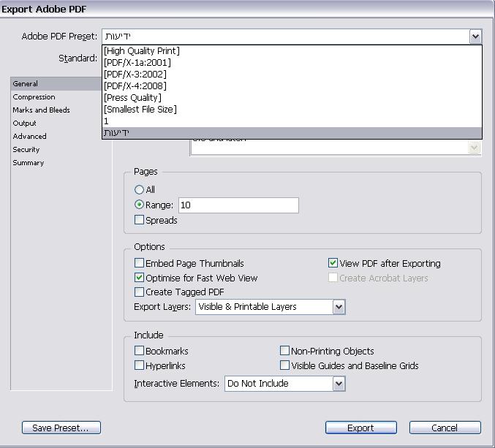Select the All pages radio button
Viewport: 495px width, 448px height.
tap(140, 190)
